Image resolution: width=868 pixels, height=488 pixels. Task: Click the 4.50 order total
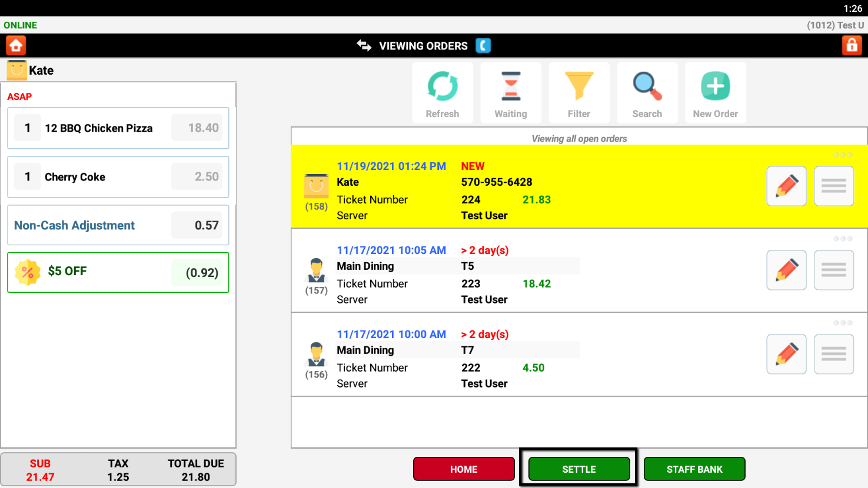pyautogui.click(x=534, y=368)
